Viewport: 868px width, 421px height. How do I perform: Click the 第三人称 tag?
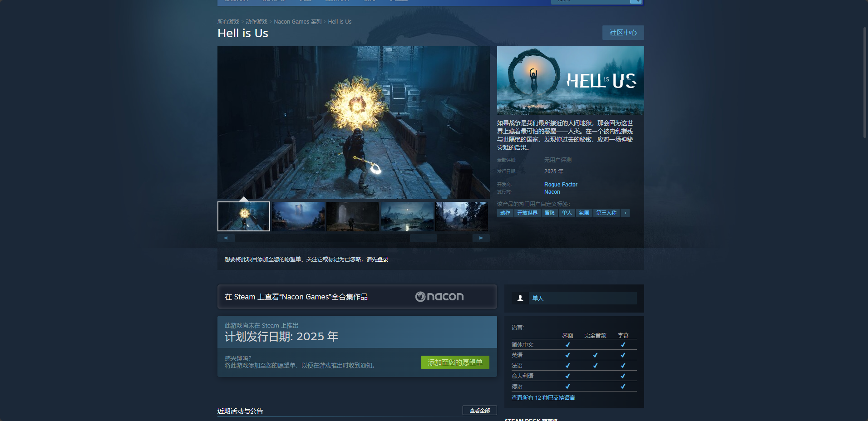point(607,213)
